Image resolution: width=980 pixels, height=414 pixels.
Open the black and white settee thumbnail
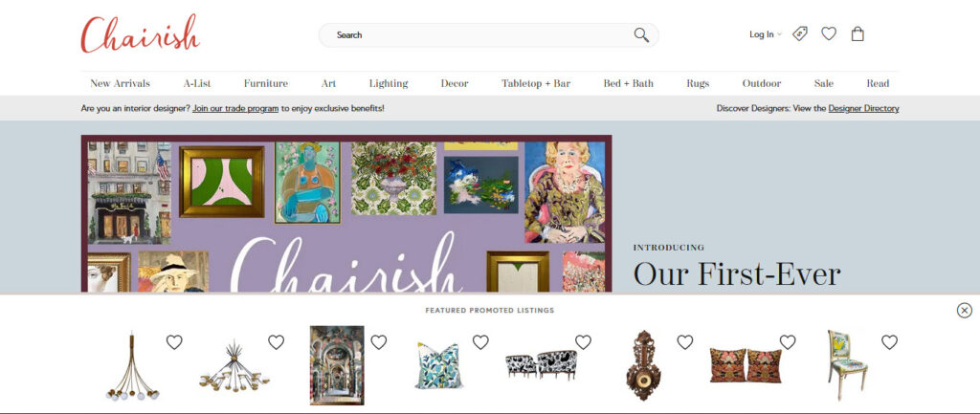[x=541, y=364]
